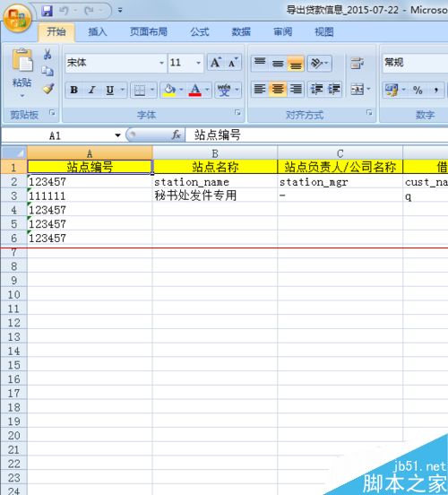Screen dimensions: 448x495
Task: Select cell containing station_mgr
Action: (x=340, y=182)
